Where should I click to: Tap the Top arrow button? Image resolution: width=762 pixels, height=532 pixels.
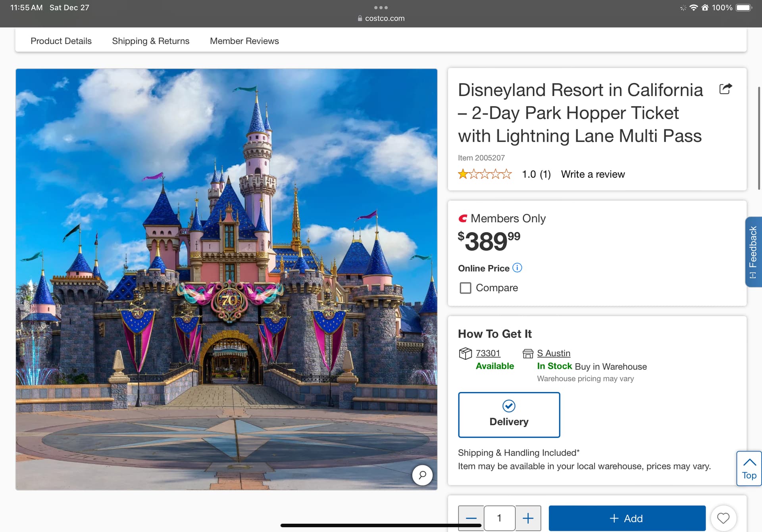point(749,468)
